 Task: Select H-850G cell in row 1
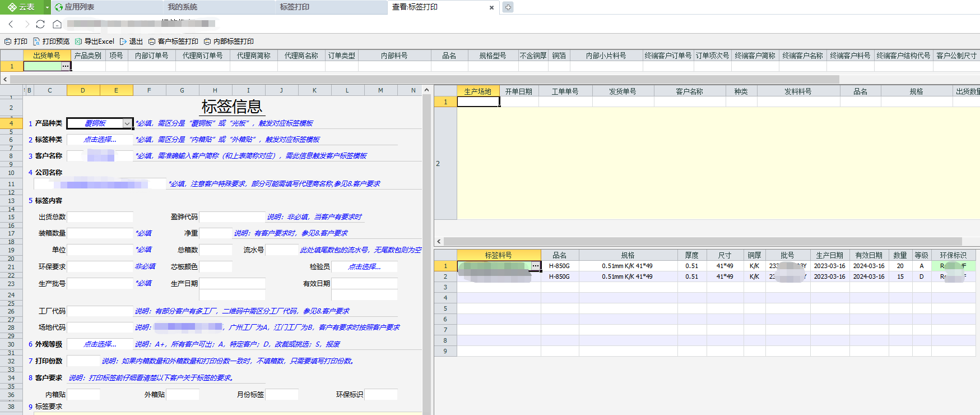[x=560, y=266]
